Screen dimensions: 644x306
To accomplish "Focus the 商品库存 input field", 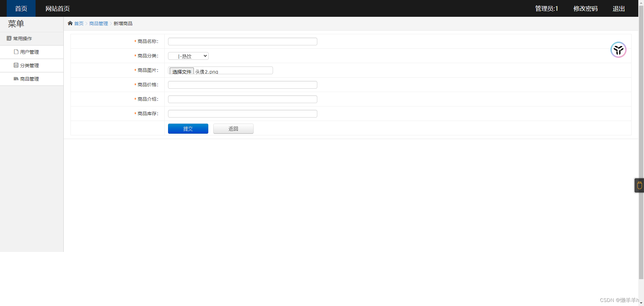I will coord(243,114).
